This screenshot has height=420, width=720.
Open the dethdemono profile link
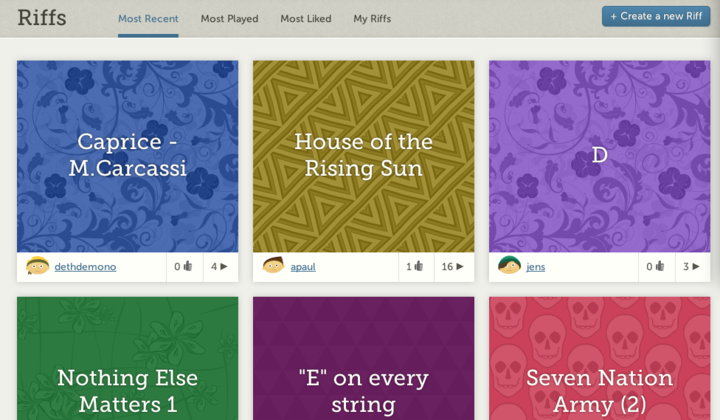click(x=85, y=267)
